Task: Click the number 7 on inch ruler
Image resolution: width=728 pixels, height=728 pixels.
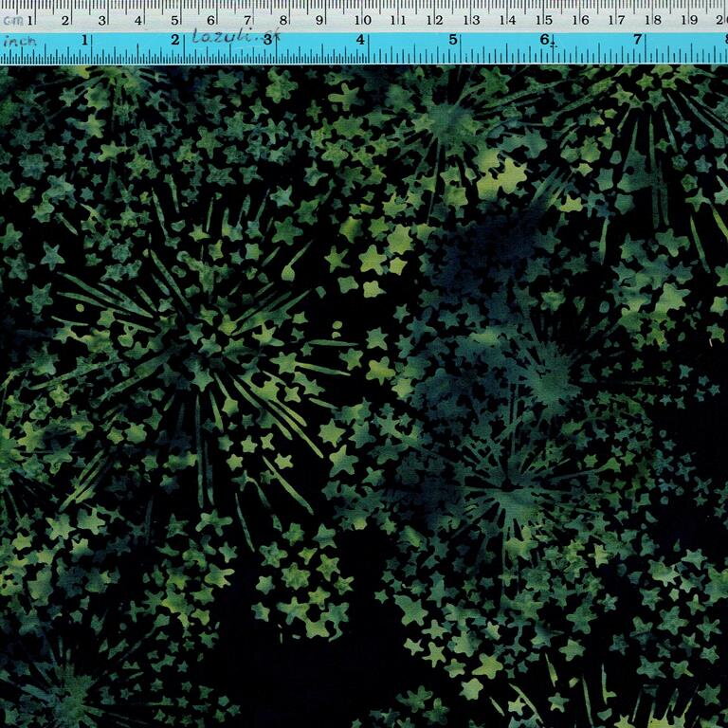Action: (x=637, y=40)
